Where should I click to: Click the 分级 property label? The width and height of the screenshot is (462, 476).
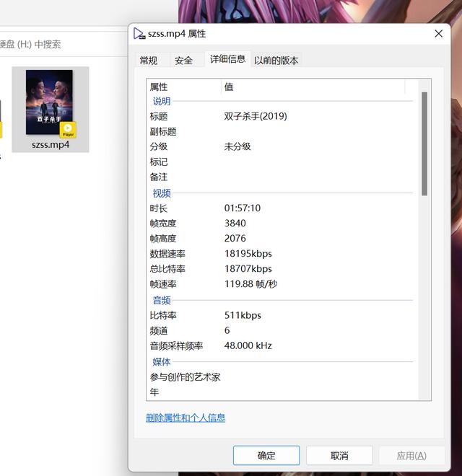pyautogui.click(x=159, y=146)
